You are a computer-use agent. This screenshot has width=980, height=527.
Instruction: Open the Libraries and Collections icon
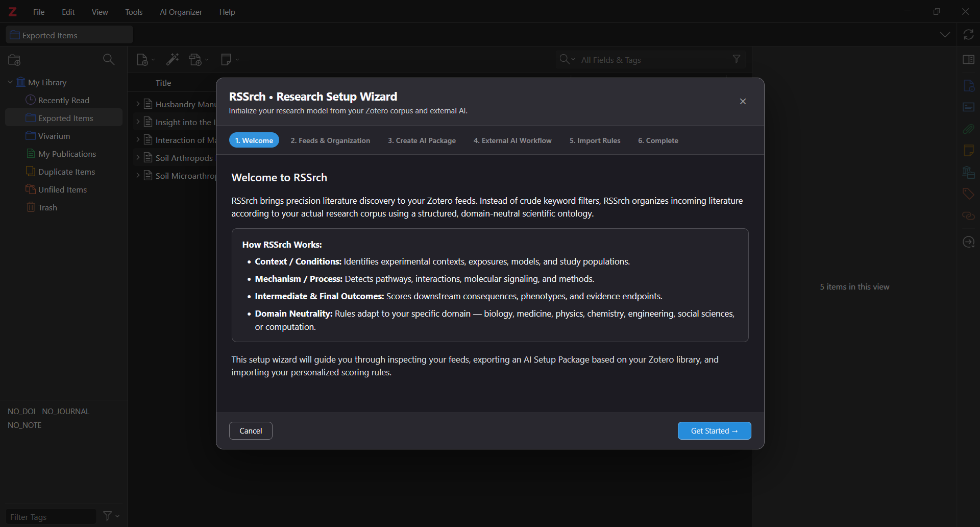click(968, 172)
